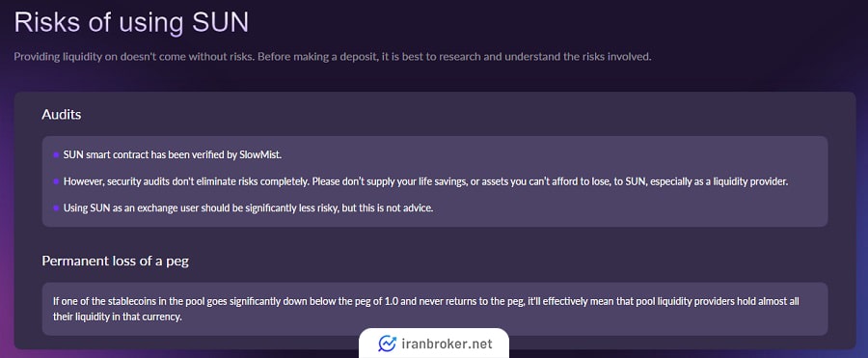
Task: Click the 'Providing liquidity on' subtitle text
Action: point(67,58)
